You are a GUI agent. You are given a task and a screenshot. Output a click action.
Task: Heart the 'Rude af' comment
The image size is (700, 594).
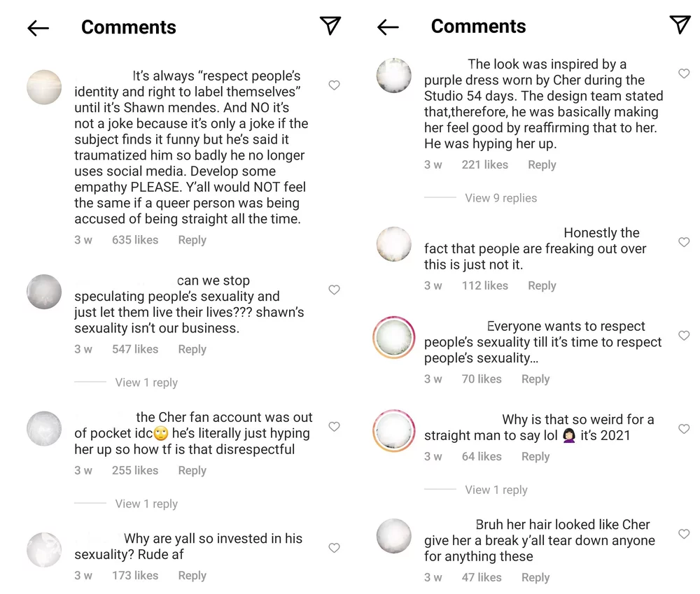(335, 548)
